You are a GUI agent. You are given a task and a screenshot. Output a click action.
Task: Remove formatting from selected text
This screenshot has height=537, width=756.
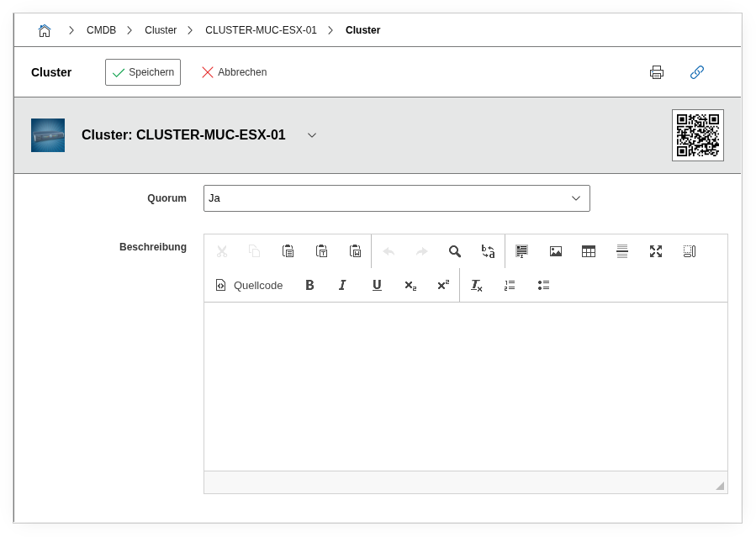[476, 285]
